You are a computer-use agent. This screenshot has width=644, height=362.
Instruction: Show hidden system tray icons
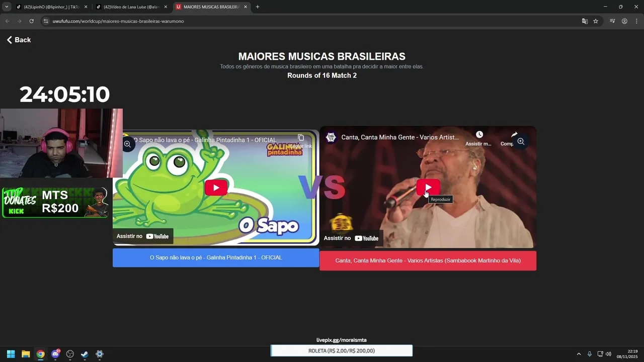tap(579, 354)
